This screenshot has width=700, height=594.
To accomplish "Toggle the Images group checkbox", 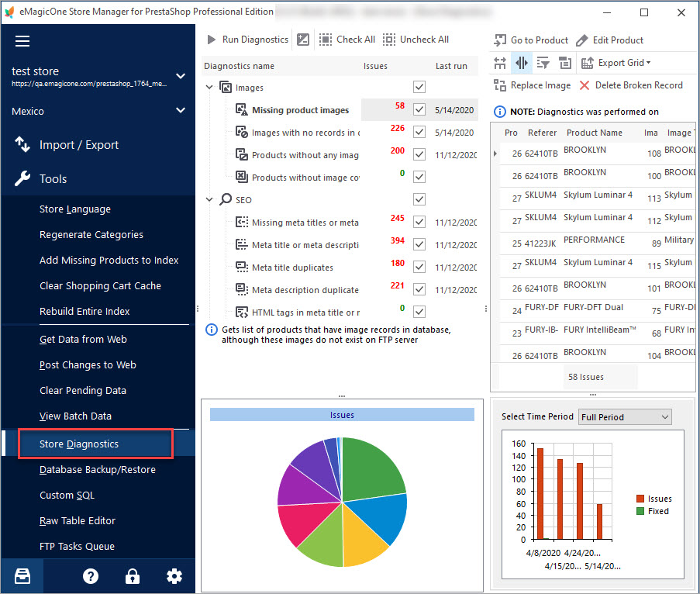I will pos(419,87).
